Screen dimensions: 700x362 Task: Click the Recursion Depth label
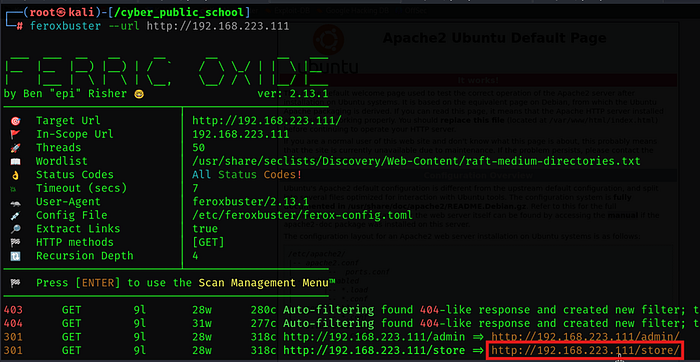[85, 256]
